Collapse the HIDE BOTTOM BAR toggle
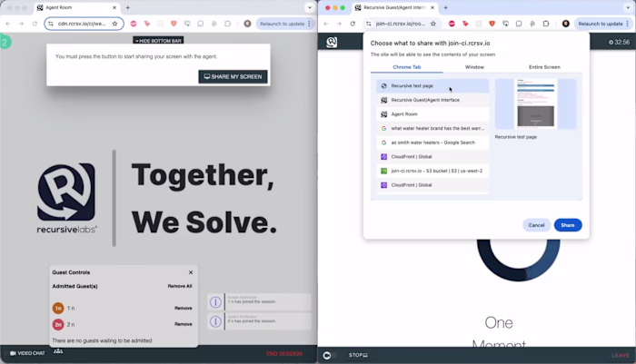636x364 pixels. point(158,41)
